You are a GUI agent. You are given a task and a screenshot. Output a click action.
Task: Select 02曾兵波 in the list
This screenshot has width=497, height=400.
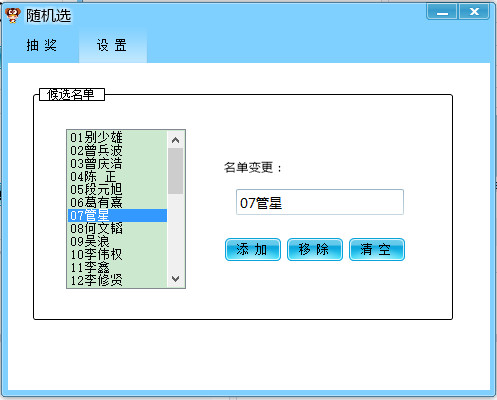click(x=117, y=150)
